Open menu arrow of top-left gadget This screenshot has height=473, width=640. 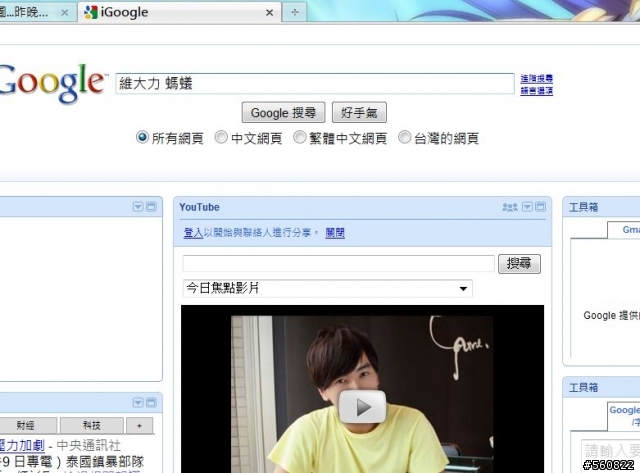point(138,207)
